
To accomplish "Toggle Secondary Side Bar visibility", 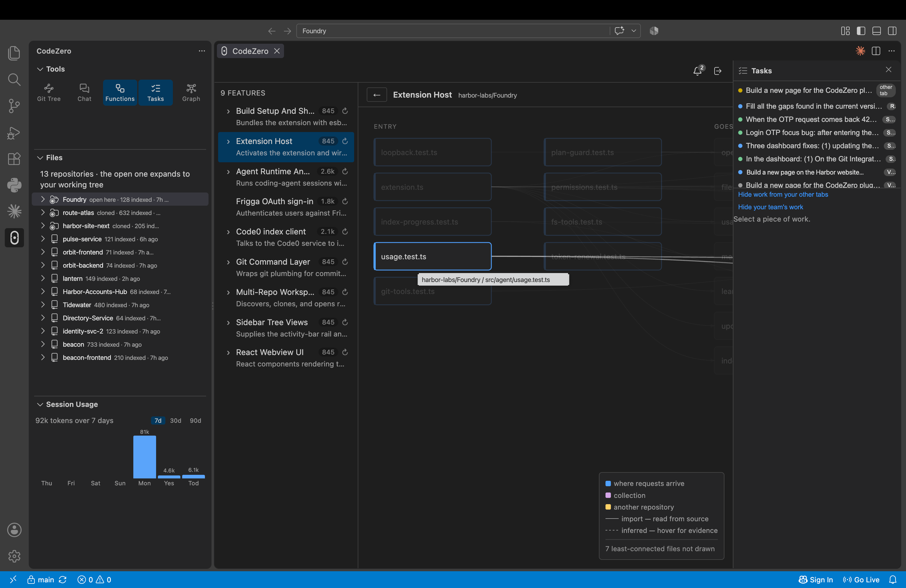I will point(892,31).
